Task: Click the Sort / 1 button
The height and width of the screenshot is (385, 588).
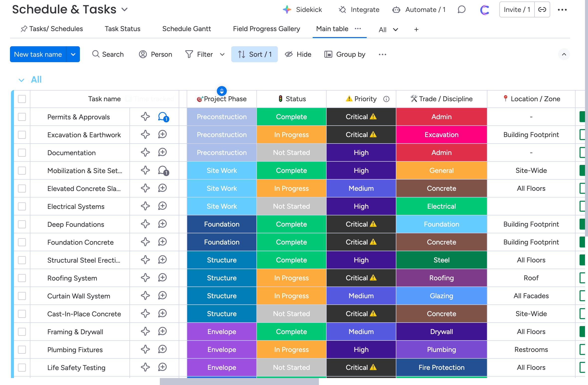Action: 254,54
